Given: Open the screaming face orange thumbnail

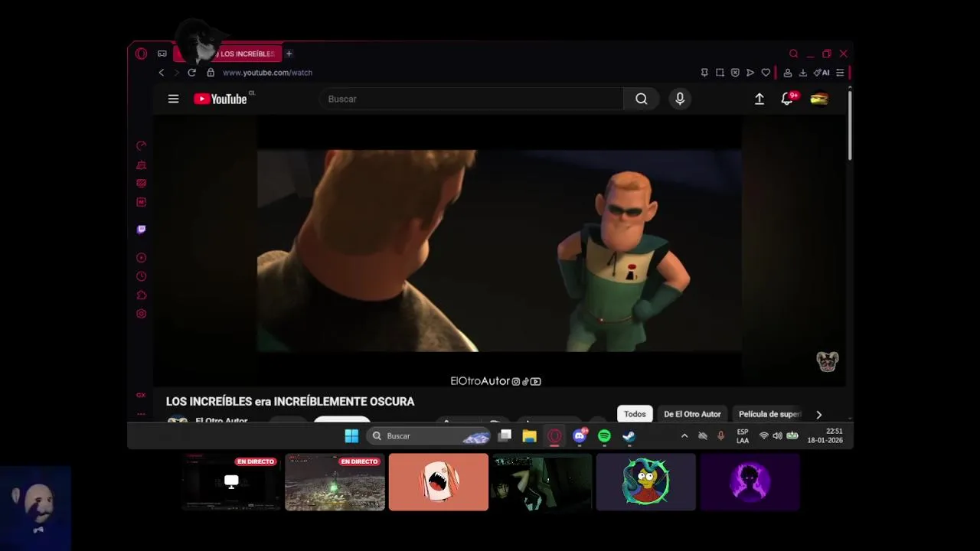Looking at the screenshot, I should tap(438, 482).
